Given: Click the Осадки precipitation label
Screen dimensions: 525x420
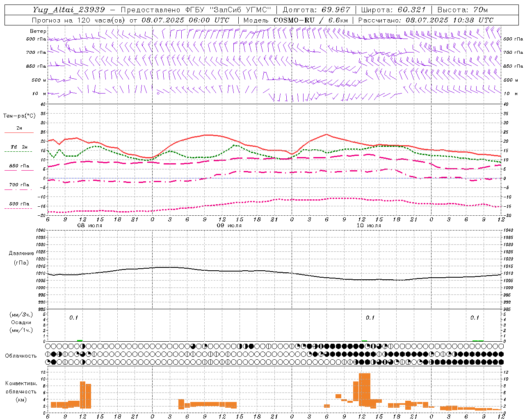Looking at the screenshot, I should [x=21, y=322].
